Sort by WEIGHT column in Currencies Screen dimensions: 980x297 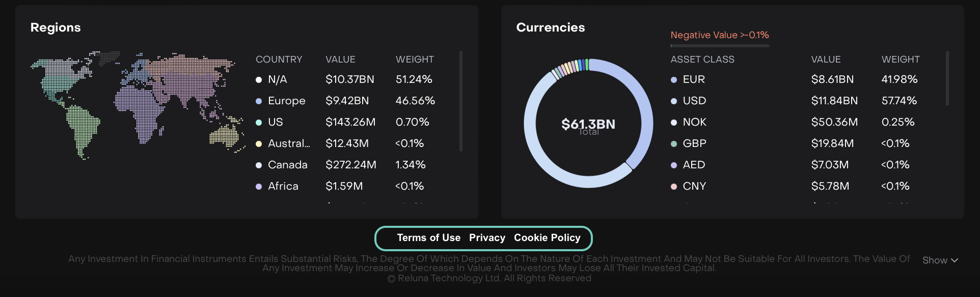901,60
